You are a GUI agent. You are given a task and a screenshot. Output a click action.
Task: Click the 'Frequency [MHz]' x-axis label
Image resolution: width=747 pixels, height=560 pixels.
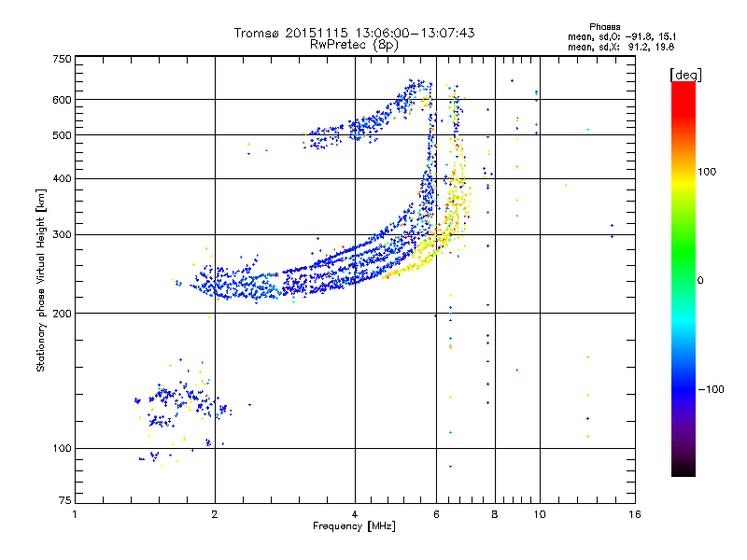click(354, 526)
